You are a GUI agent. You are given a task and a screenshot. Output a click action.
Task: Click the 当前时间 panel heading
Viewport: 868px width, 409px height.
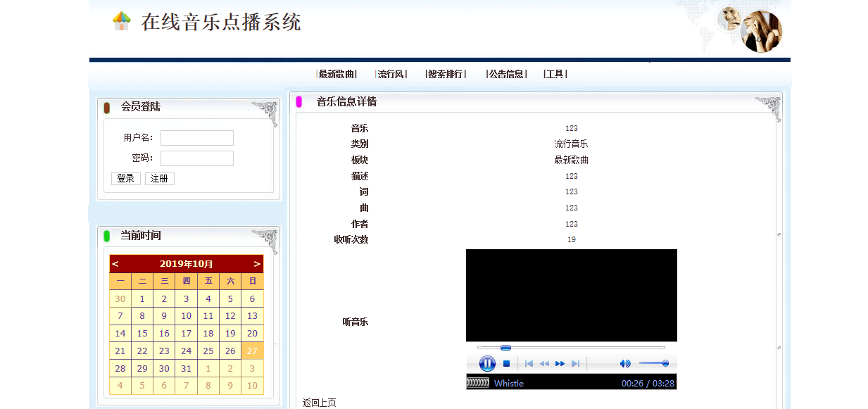pyautogui.click(x=141, y=236)
